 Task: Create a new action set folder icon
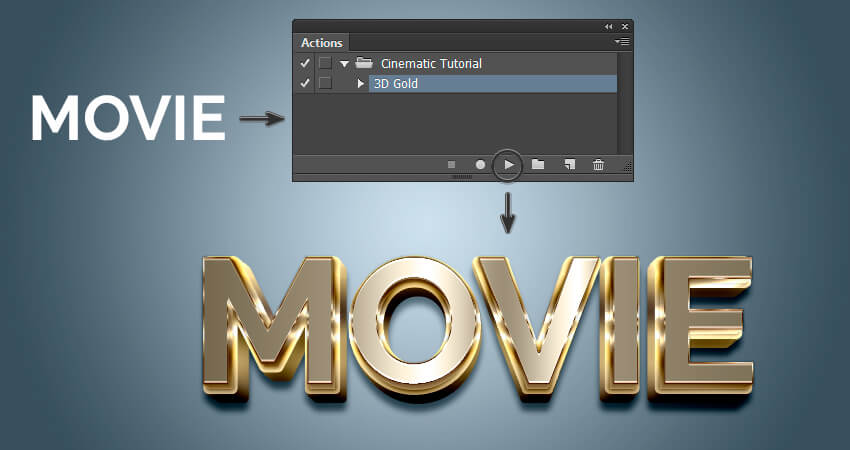tap(538, 164)
